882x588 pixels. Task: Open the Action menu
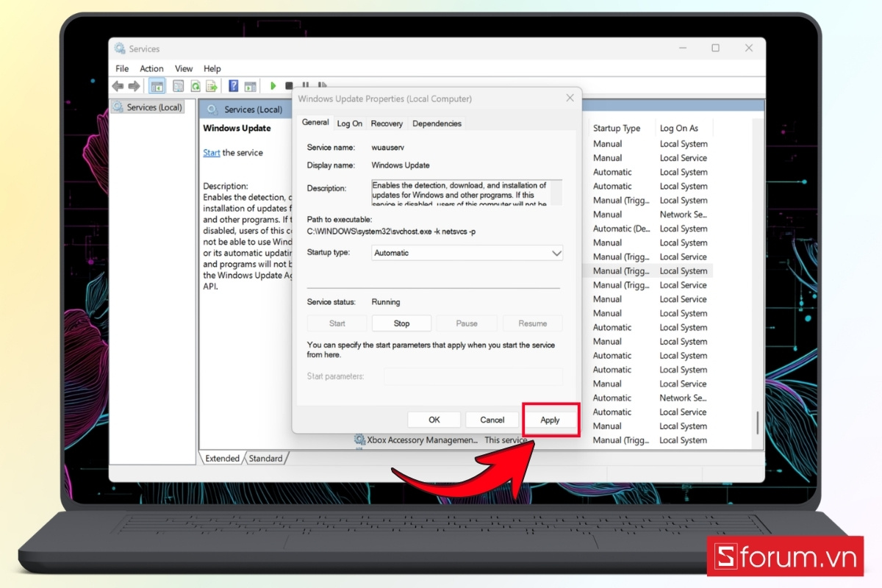(152, 68)
